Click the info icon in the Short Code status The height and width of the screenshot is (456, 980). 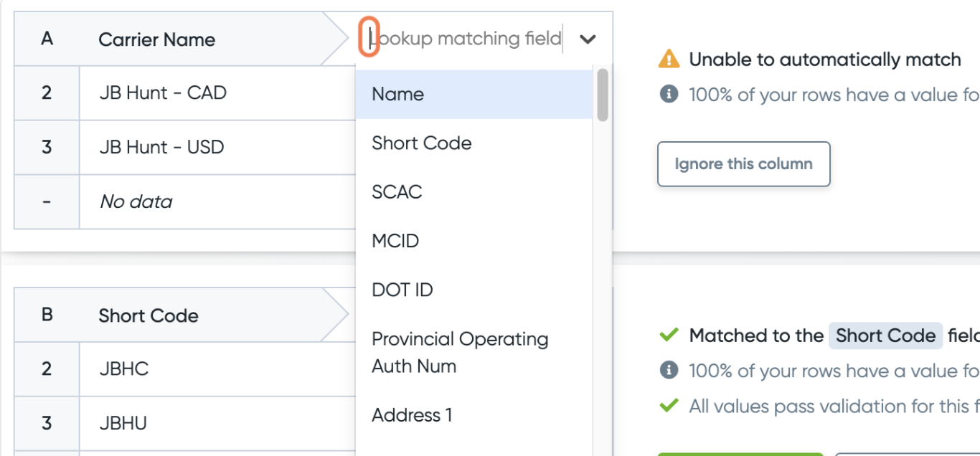669,371
